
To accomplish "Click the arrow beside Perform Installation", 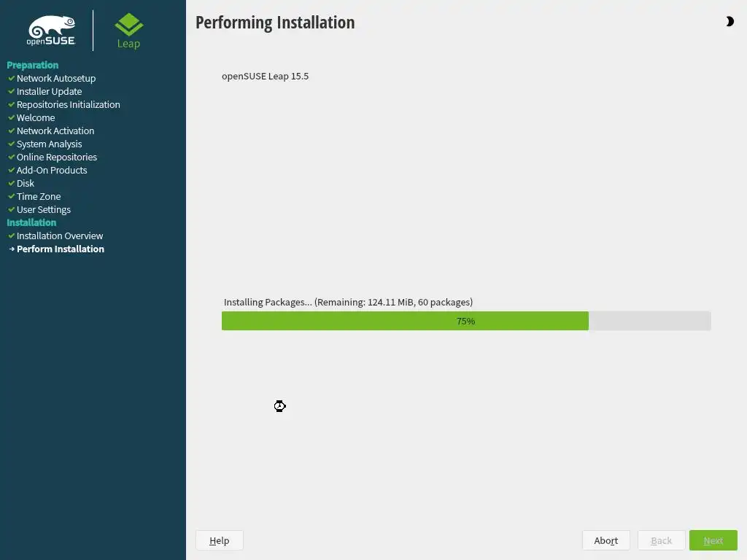I will [x=12, y=249].
